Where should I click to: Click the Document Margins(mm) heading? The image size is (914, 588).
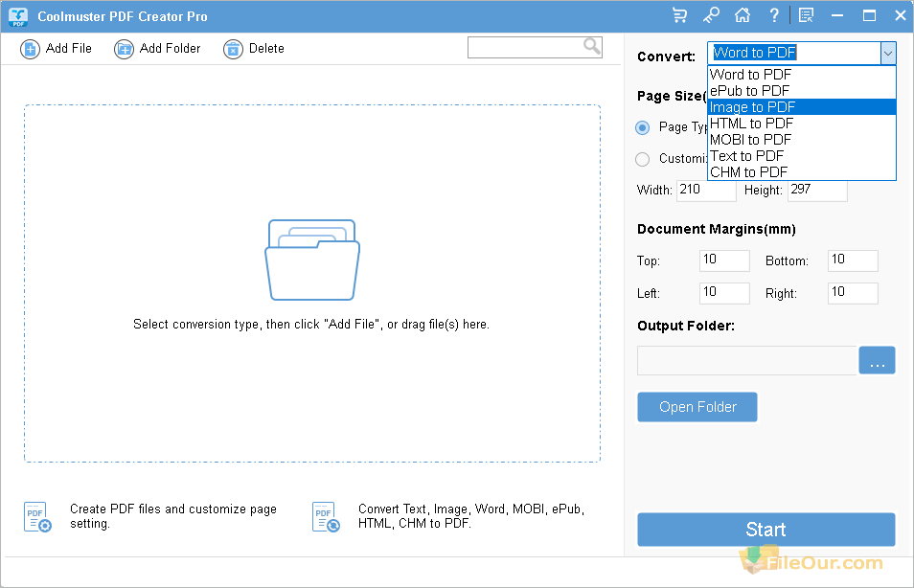717,229
